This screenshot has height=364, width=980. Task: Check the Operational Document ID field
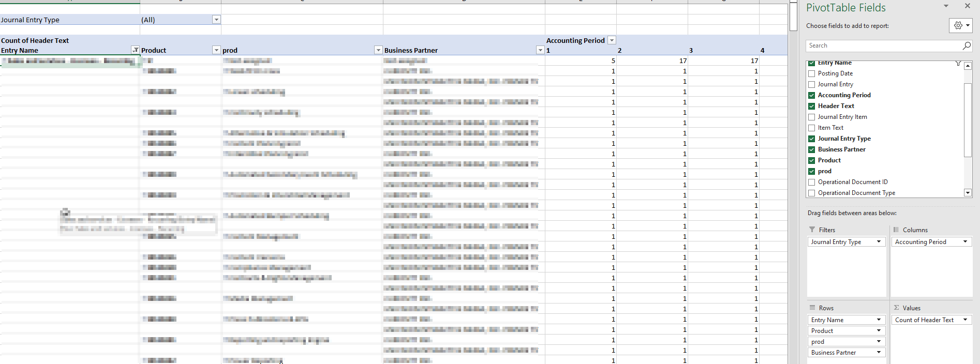tap(811, 182)
